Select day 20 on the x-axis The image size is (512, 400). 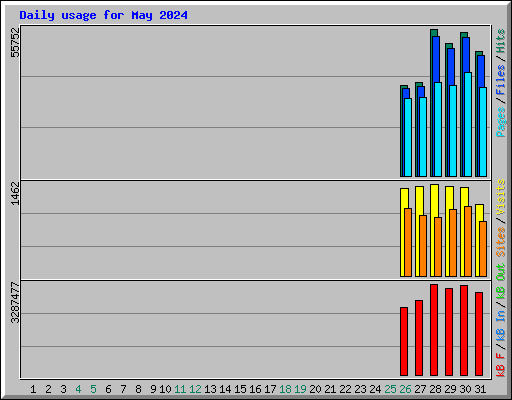pos(315,389)
